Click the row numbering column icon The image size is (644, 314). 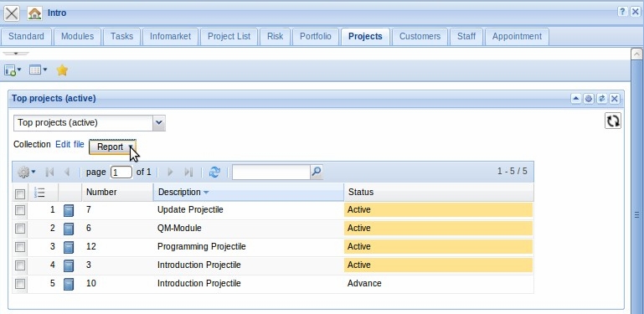pos(40,192)
